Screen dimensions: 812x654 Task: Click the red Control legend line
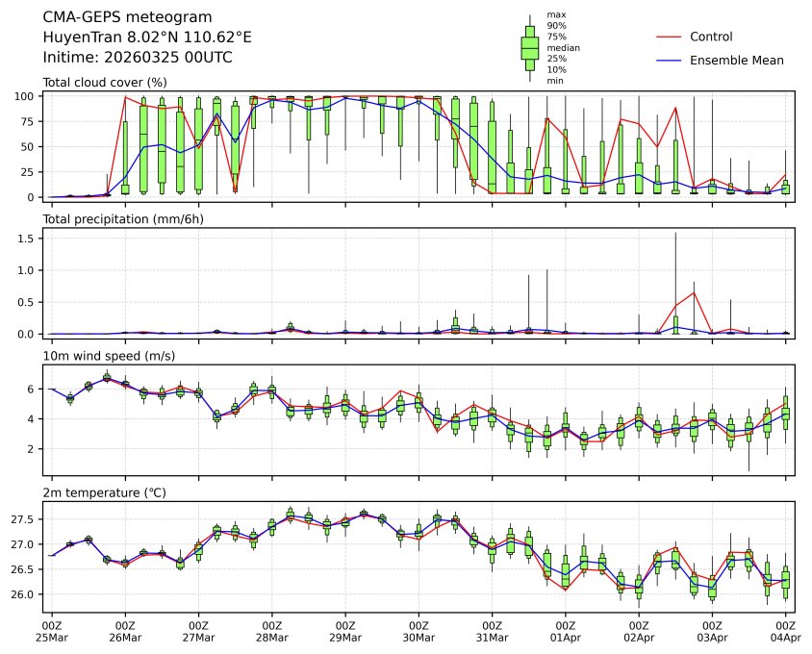[x=669, y=37]
